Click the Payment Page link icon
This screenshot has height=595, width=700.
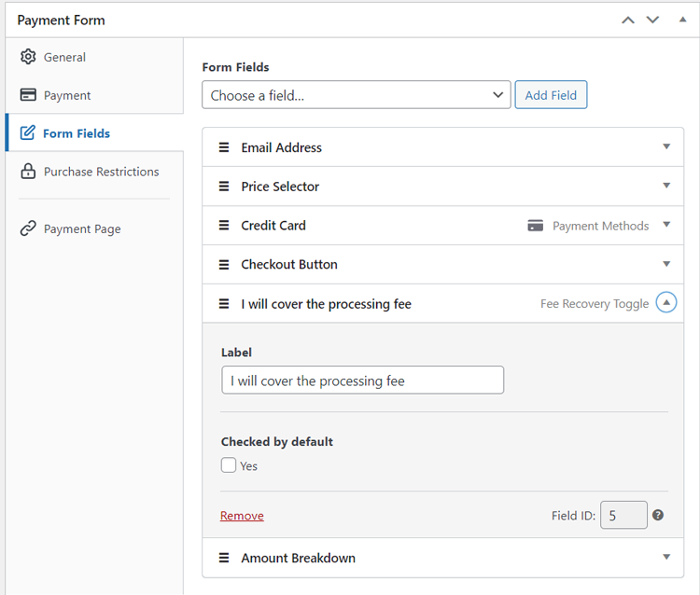tap(28, 228)
